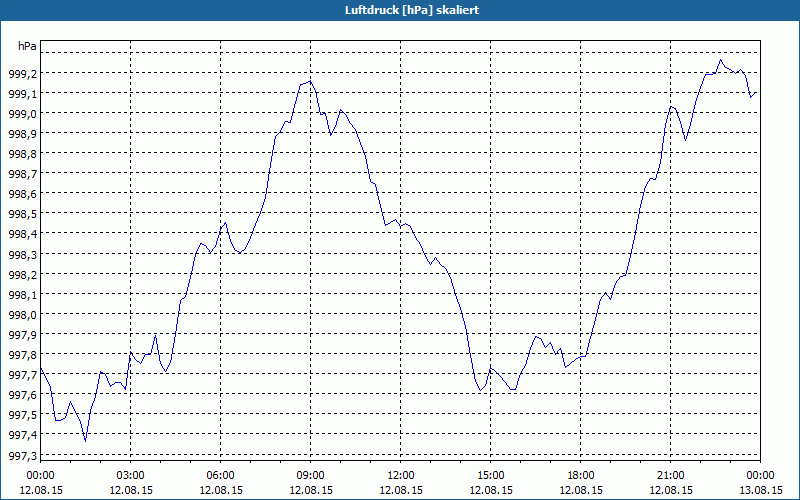Click the 997,8 y-axis label
This screenshot has width=800, height=500.
coord(22,355)
